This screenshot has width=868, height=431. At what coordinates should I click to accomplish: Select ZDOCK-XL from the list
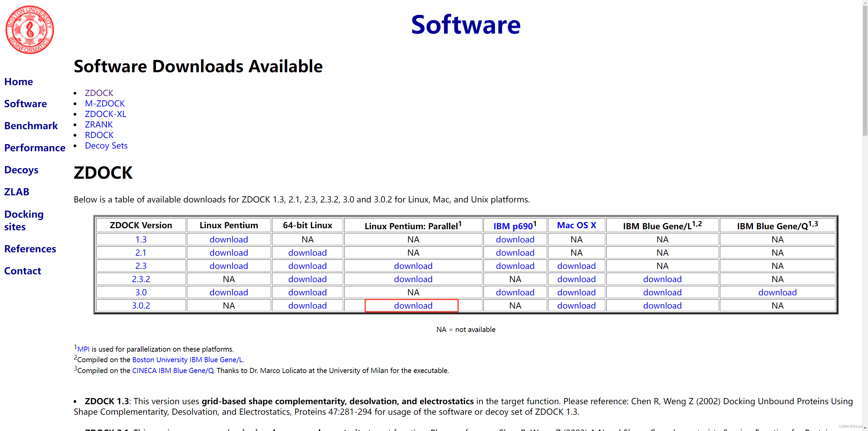coord(105,114)
